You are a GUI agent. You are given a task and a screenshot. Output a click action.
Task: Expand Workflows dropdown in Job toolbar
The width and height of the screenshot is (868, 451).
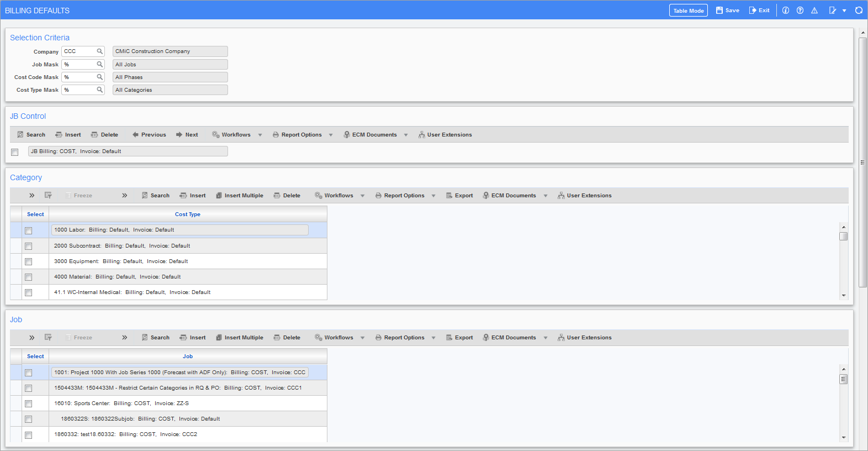pos(363,338)
